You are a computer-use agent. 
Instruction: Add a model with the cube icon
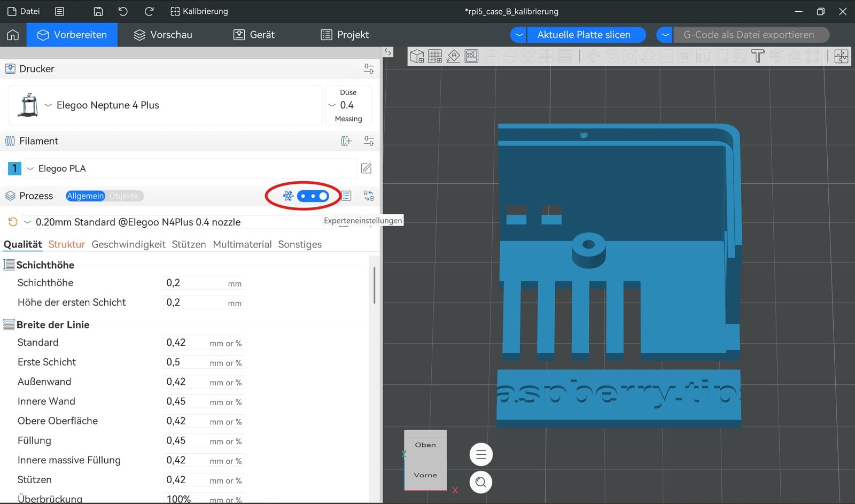417,56
